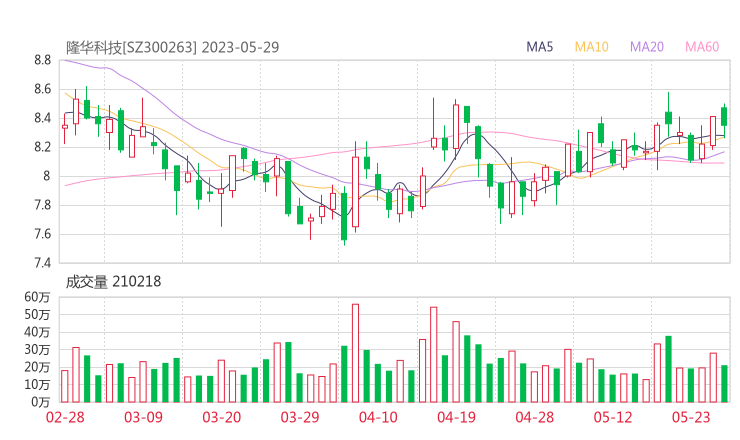This screenshot has width=740, height=440.
Task: Click the 7.4 price axis label
Action: click(42, 263)
